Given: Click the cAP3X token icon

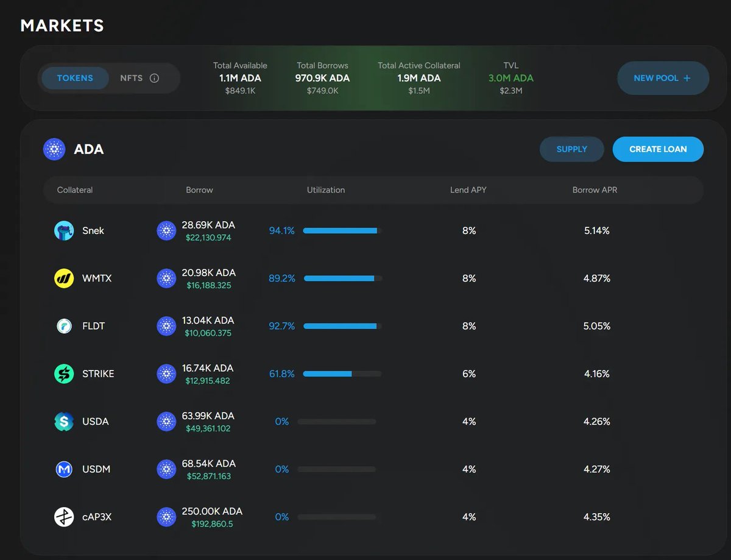Looking at the screenshot, I should (x=64, y=517).
